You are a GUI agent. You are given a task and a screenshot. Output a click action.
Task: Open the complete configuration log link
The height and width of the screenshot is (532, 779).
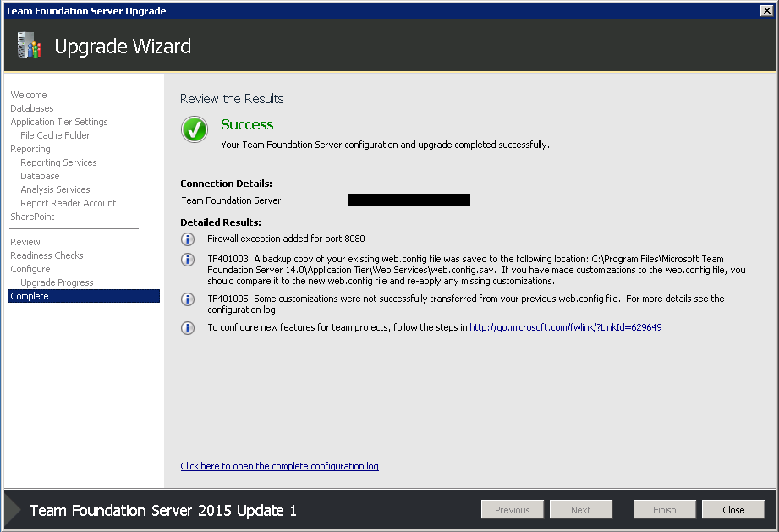coord(279,466)
